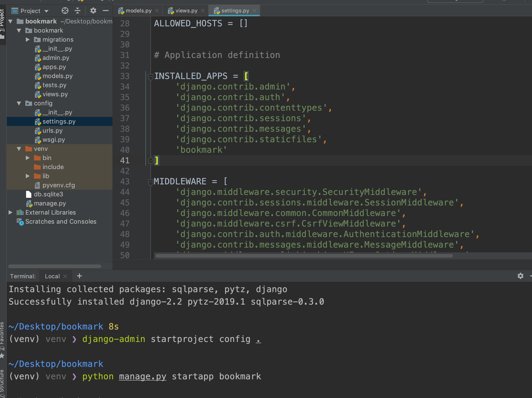Image resolution: width=532 pixels, height=398 pixels.
Task: Click the Scratches and Consoles icon
Action: coord(20,222)
